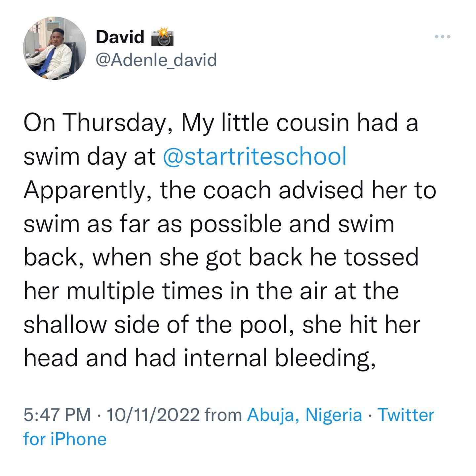The width and height of the screenshot is (476, 476).
Task: Click the word 'from' before location
Action: tap(223, 415)
